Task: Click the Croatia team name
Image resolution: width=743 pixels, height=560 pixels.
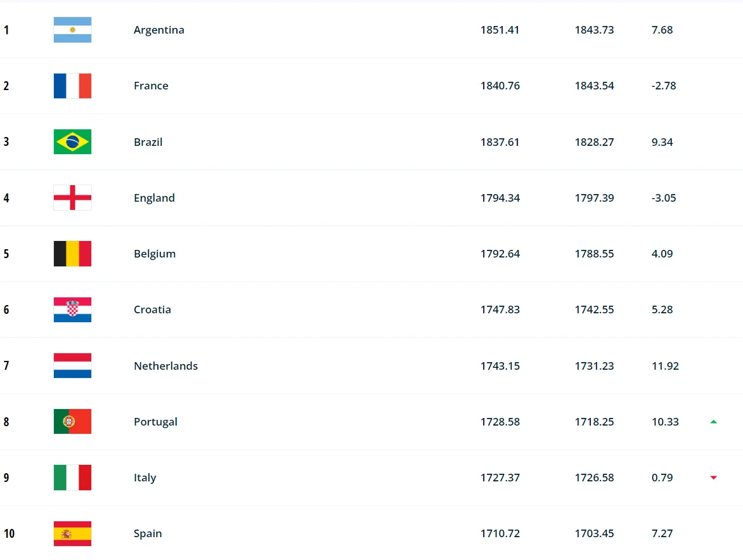Action: pos(152,309)
